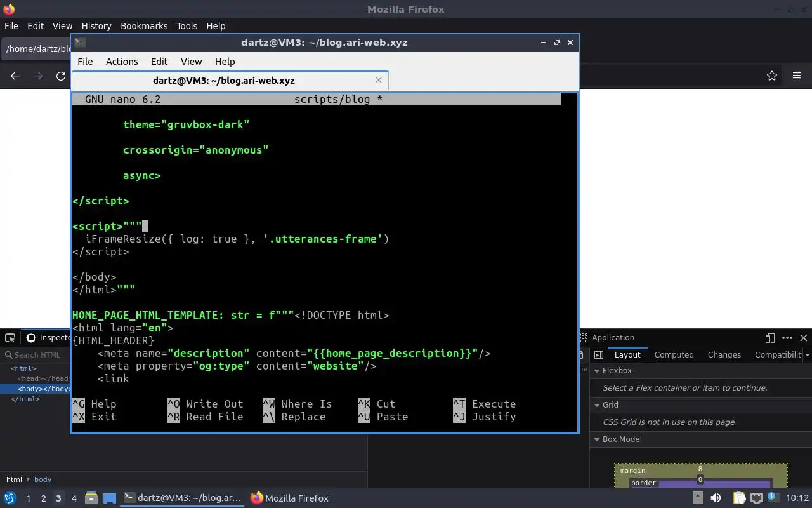812x508 pixels.
Task: Select the head node in markup tree
Action: click(44, 378)
